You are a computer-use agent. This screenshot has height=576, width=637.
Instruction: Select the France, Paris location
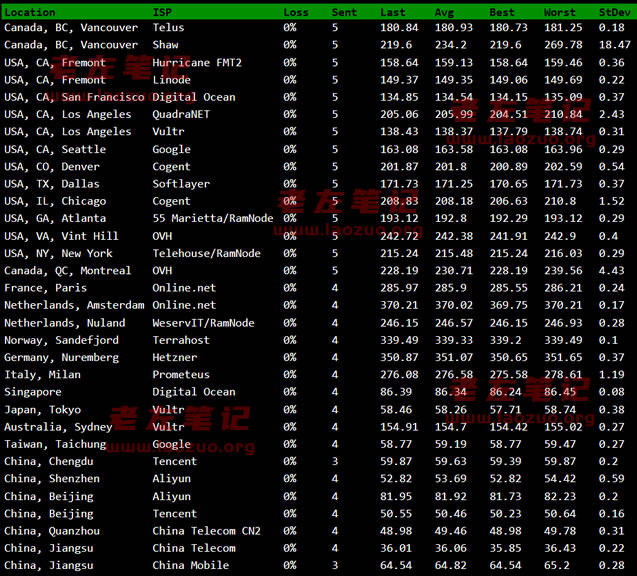45,288
